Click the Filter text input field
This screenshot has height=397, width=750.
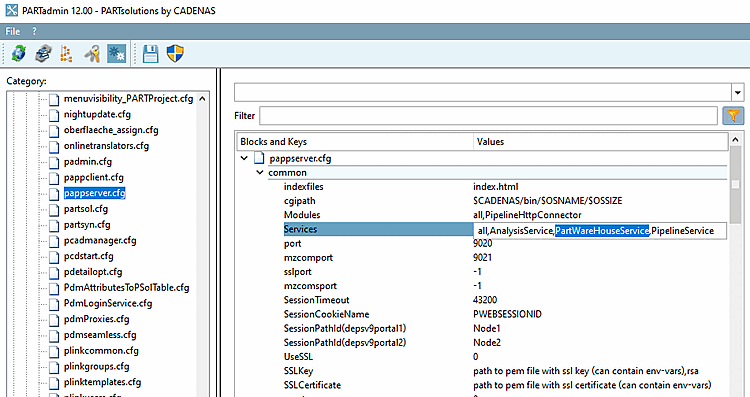[488, 115]
